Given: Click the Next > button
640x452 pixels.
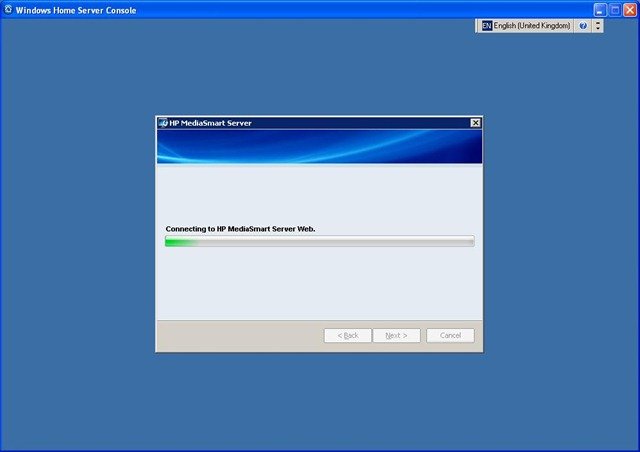Looking at the screenshot, I should pos(396,336).
